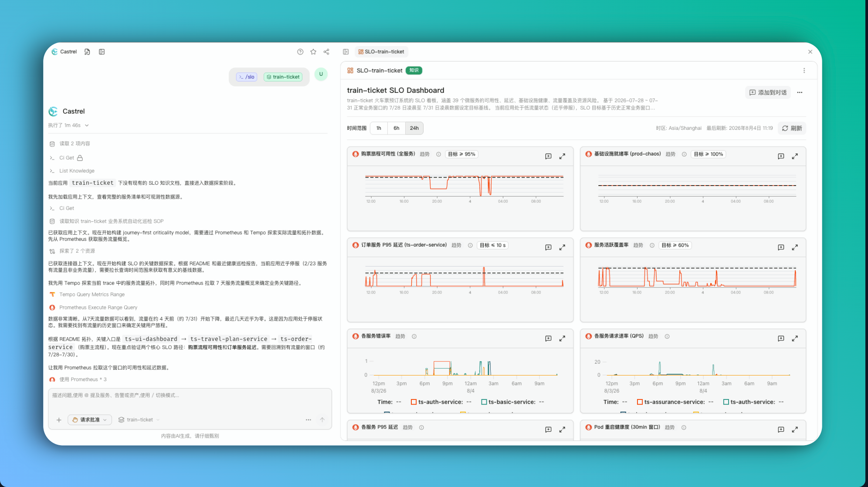Collapse dashboard panel icon left of SLO-train-ticket tab
The image size is (868, 487).
pos(346,52)
